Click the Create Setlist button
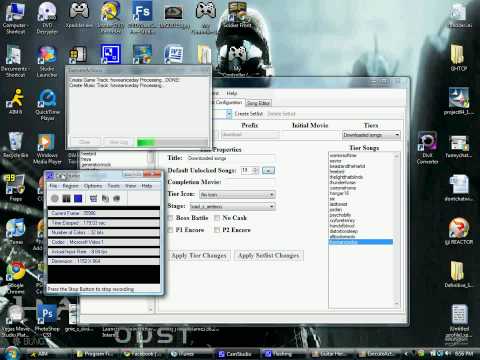 tap(249, 114)
